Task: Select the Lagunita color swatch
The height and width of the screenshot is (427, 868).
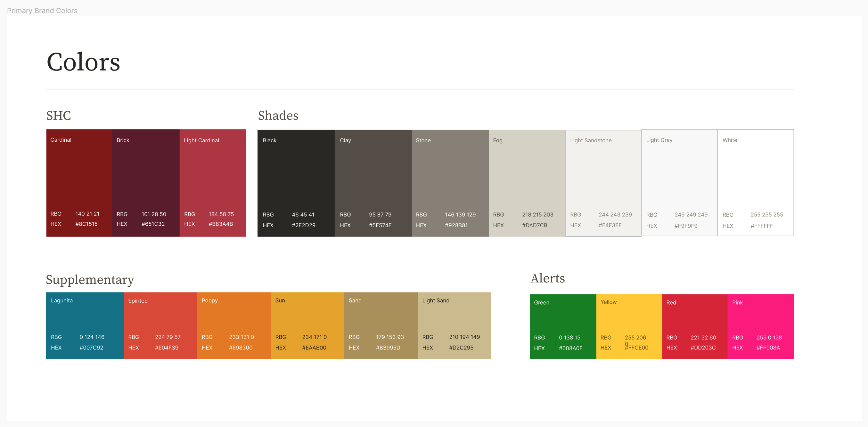Action: pyautogui.click(x=85, y=325)
